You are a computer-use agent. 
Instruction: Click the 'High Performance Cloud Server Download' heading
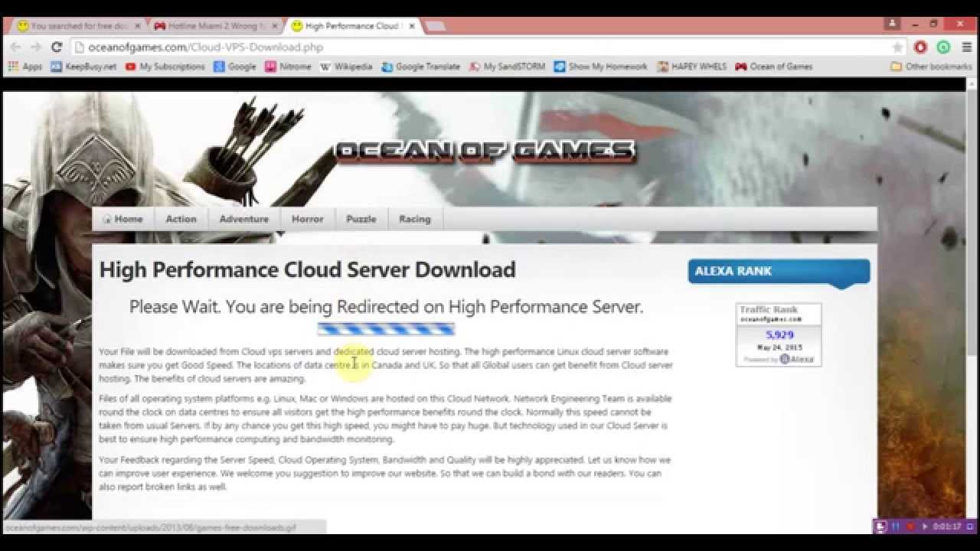(x=308, y=269)
